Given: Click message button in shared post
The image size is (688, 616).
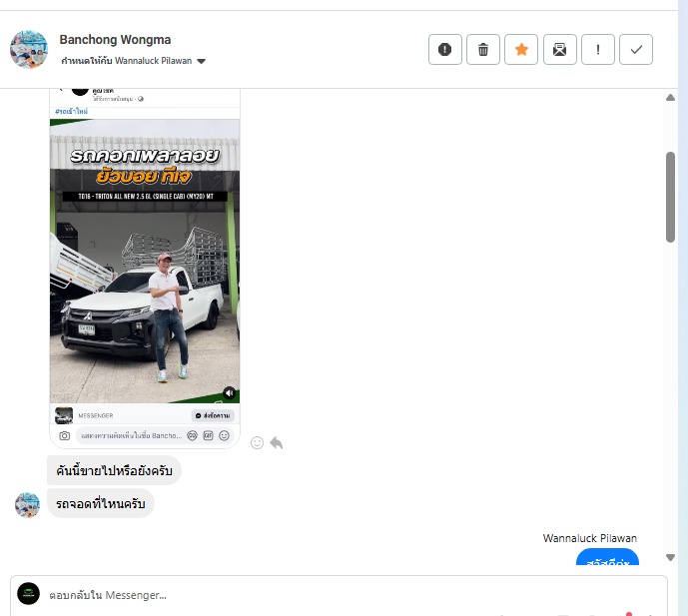Looking at the screenshot, I should [213, 415].
